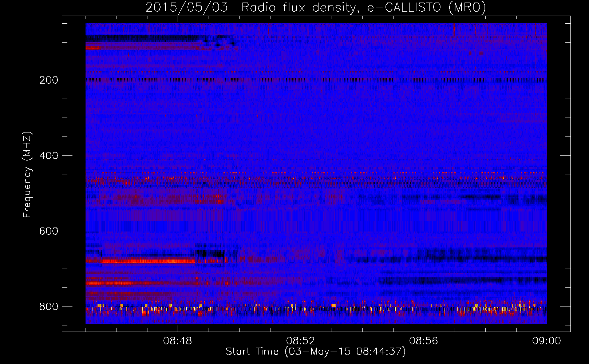
Task: Click the 08:52 time tick label
Action: tap(301, 341)
